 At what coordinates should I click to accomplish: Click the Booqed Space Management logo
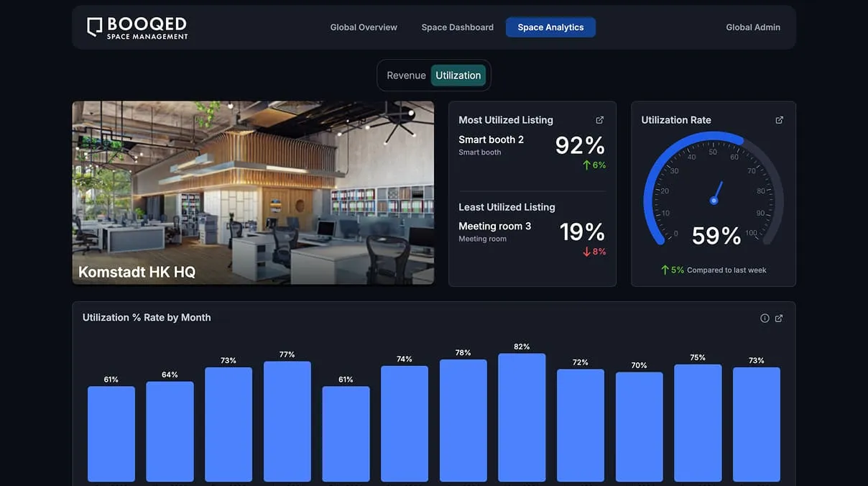pos(137,27)
